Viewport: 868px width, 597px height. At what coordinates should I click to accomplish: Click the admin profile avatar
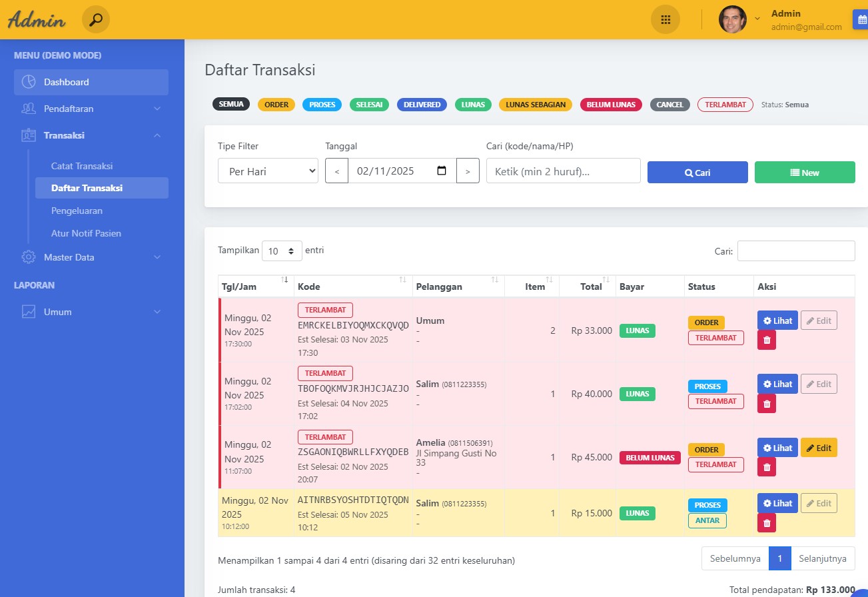pos(732,19)
